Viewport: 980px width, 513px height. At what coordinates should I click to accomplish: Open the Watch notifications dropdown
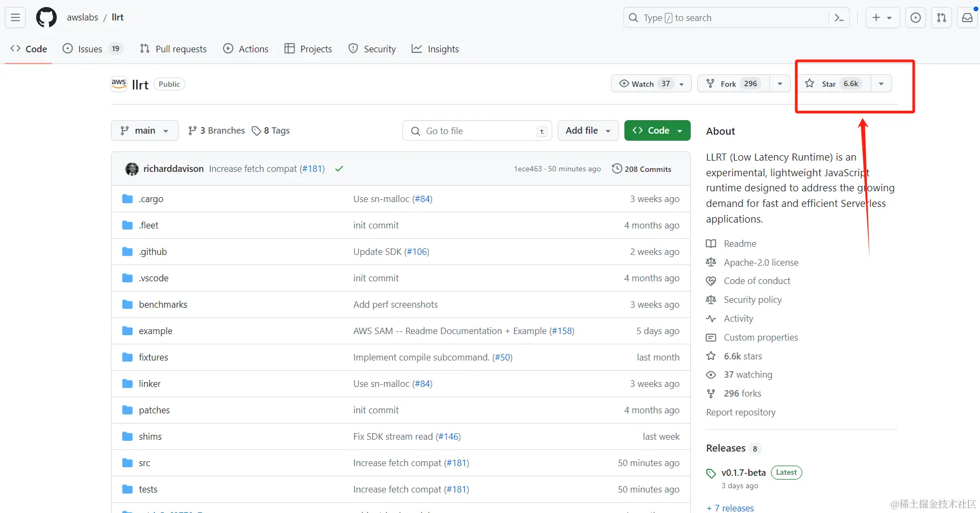click(x=651, y=84)
